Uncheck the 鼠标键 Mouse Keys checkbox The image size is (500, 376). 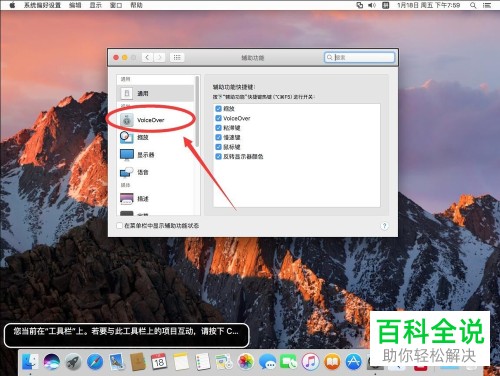coord(219,147)
